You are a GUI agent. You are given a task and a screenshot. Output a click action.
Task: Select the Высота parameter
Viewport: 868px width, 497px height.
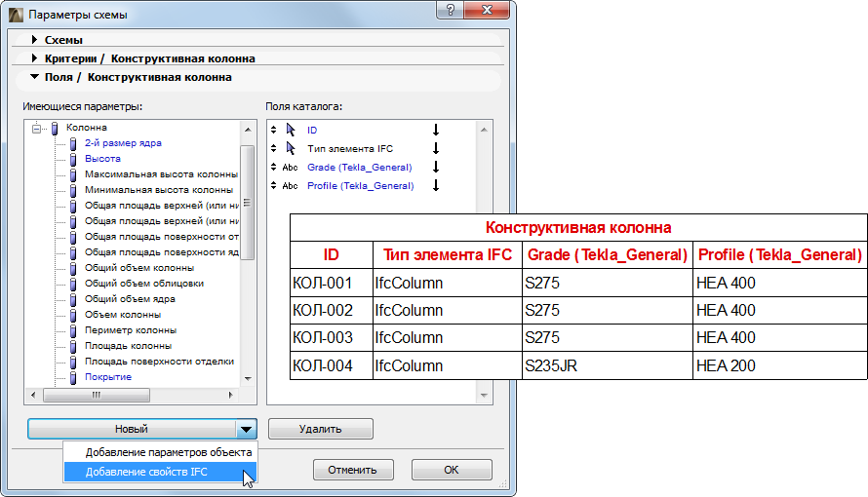(102, 159)
